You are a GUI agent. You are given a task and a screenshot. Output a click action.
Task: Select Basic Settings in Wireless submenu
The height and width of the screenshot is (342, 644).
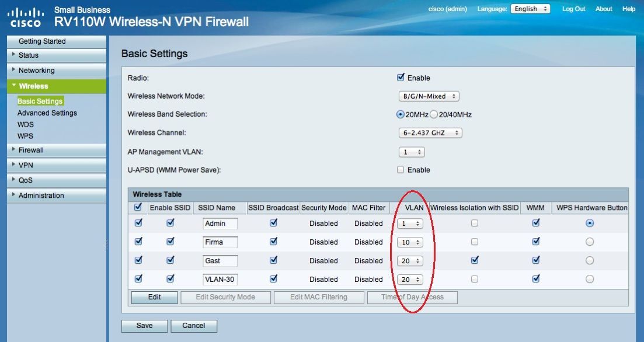click(x=40, y=101)
